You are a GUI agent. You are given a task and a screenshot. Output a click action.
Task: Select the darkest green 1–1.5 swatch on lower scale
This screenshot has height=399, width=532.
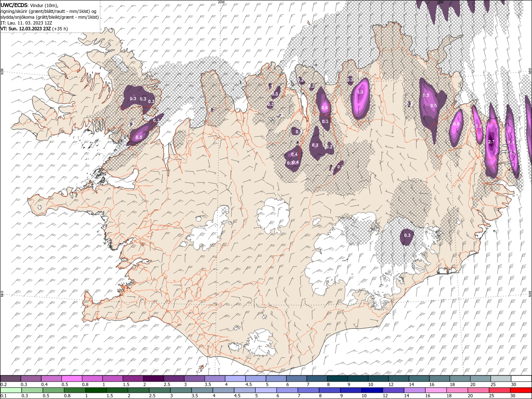click(x=96, y=390)
